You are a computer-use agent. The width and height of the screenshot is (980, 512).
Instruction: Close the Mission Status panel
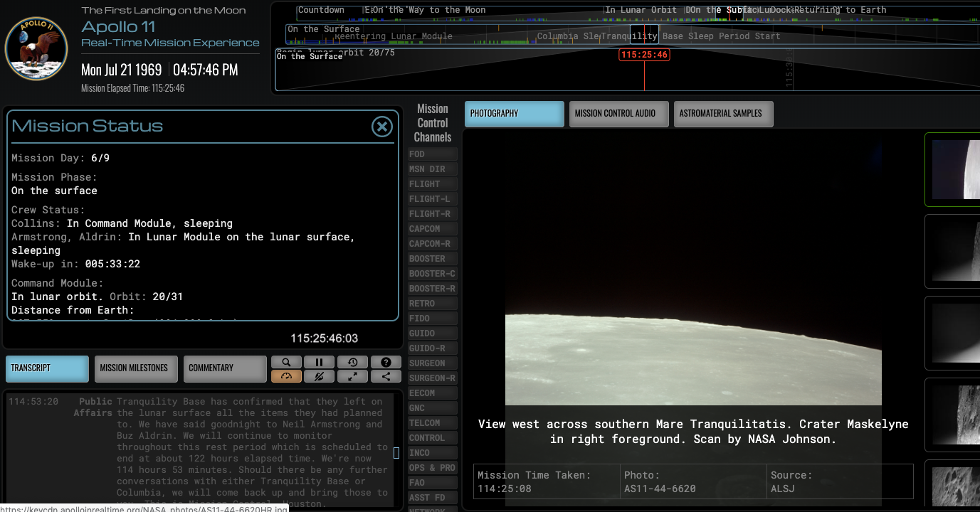pos(382,127)
